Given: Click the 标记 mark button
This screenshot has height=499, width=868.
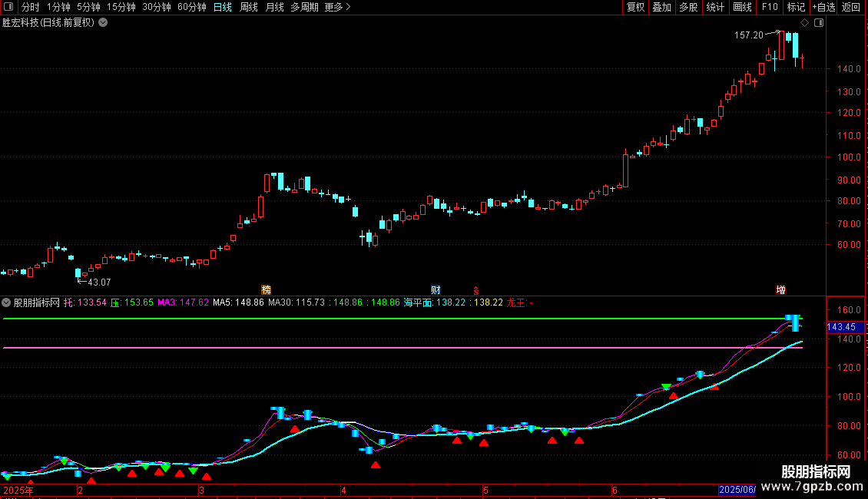Looking at the screenshot, I should tap(796, 7).
